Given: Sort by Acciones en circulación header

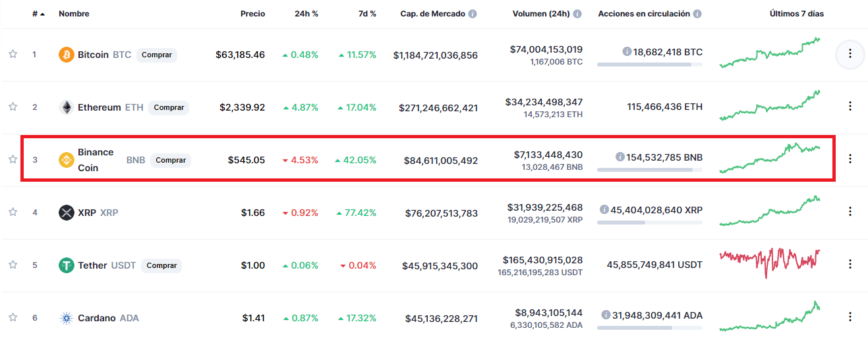Looking at the screenshot, I should pos(644,14).
